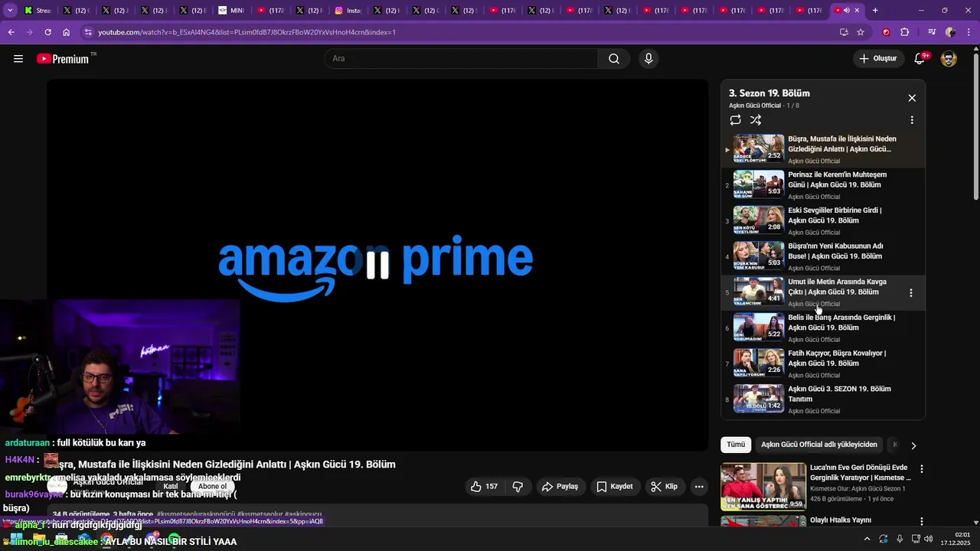Close the active YouTube tab
This screenshot has height=551, width=980.
pos(857,11)
